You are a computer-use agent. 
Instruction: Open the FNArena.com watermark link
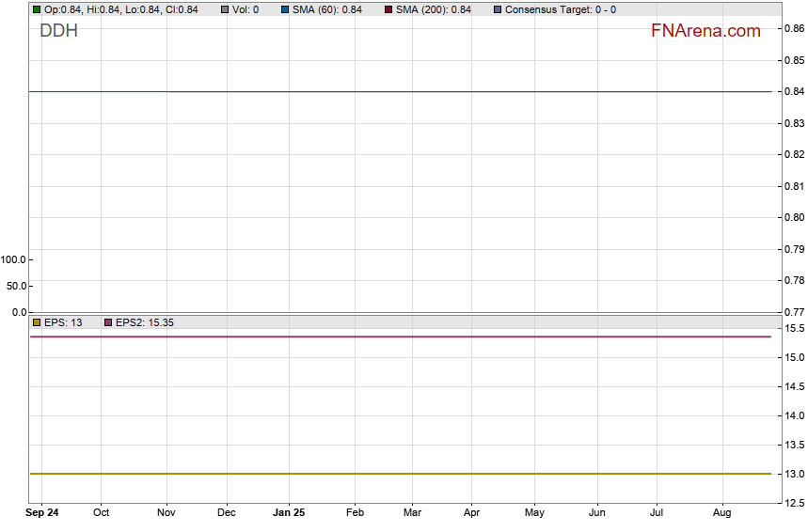705,31
